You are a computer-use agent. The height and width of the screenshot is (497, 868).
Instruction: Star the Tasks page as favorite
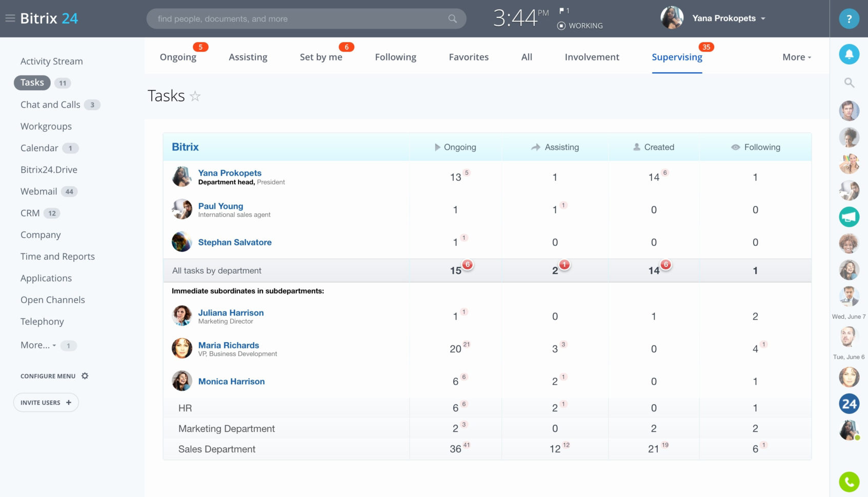[195, 96]
